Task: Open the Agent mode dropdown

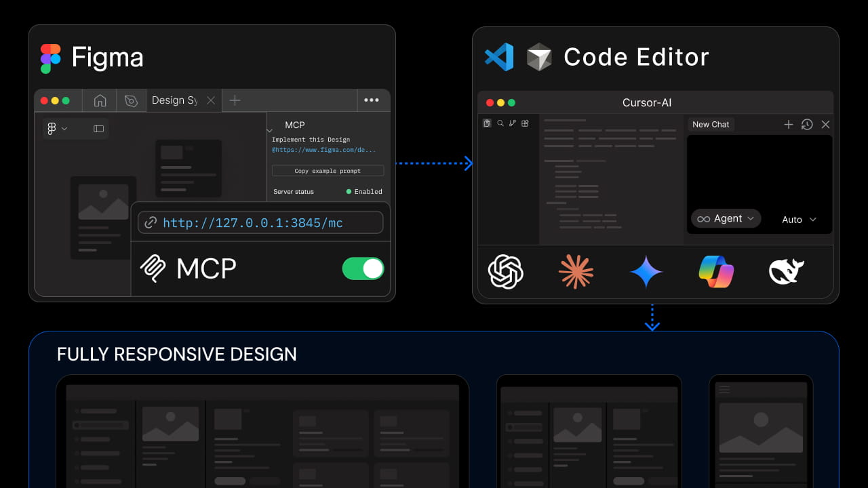Action: pos(726,218)
